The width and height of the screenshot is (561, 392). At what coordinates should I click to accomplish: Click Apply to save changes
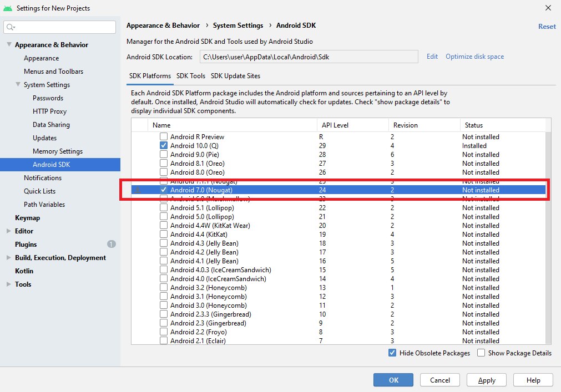tap(487, 380)
